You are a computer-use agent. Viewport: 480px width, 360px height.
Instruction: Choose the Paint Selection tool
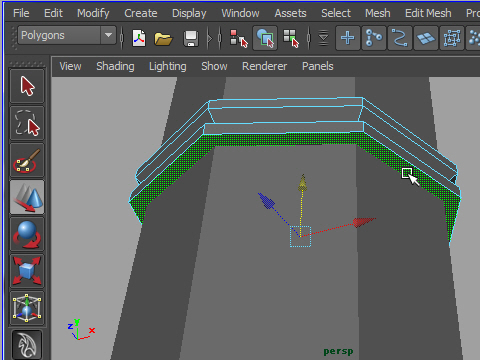27,160
